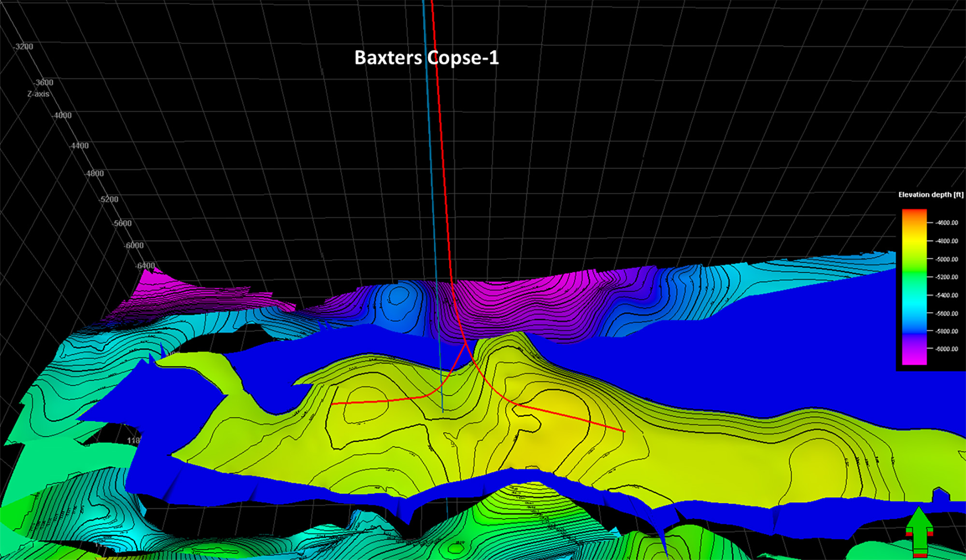This screenshot has height=560, width=966.
Task: Click the -4600.00 legend tick label
Action: (x=946, y=223)
